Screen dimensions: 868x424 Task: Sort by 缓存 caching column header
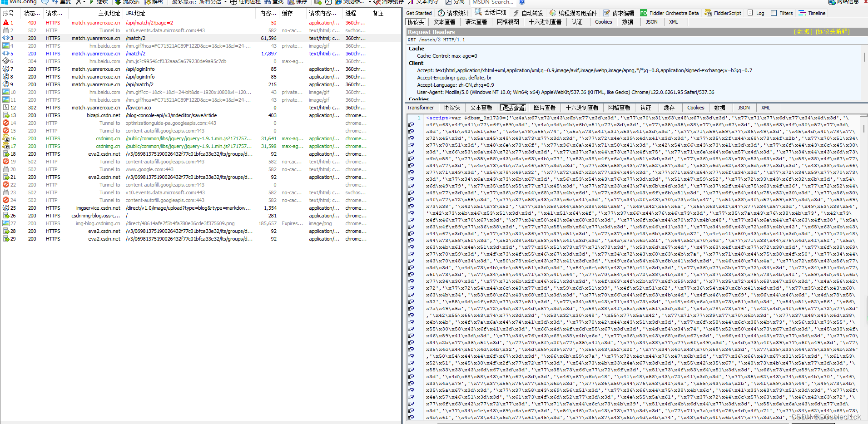coord(293,14)
